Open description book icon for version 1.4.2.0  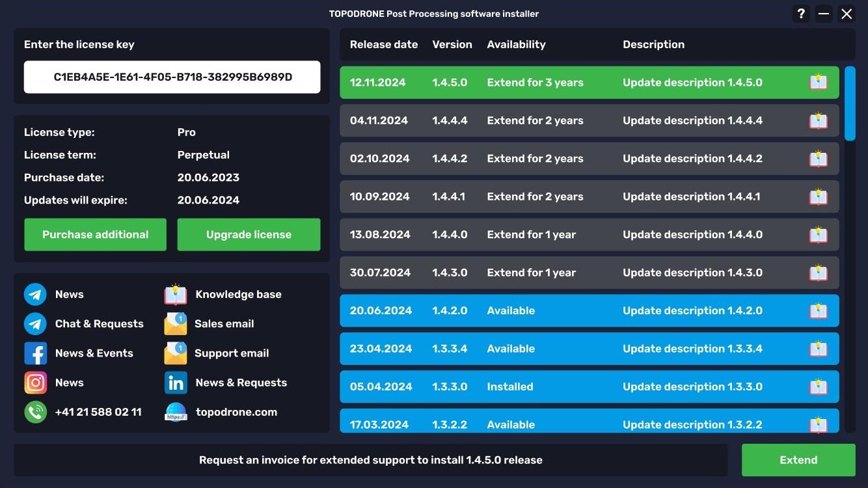[x=818, y=310]
